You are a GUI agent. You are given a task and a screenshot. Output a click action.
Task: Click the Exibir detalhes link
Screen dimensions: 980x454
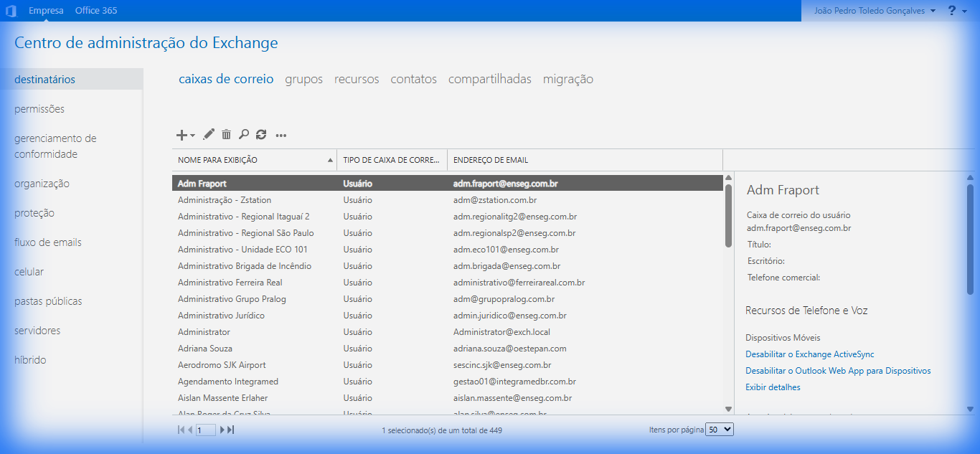coord(773,387)
